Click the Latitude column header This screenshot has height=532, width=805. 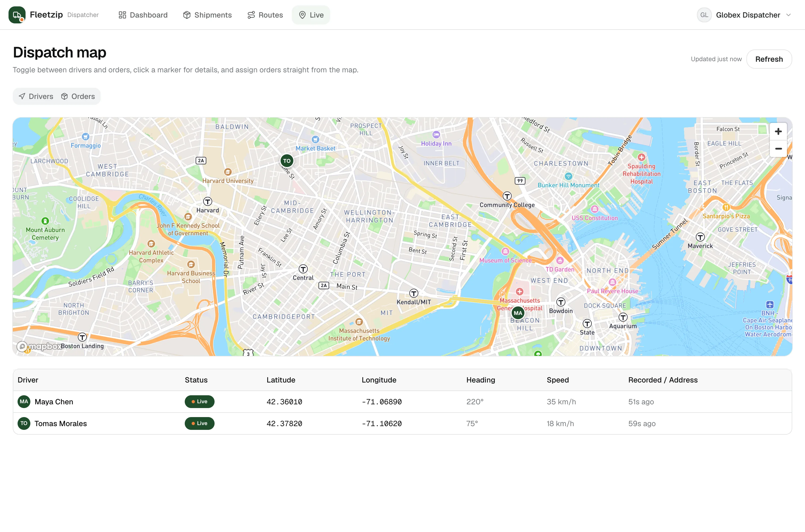[x=281, y=380]
